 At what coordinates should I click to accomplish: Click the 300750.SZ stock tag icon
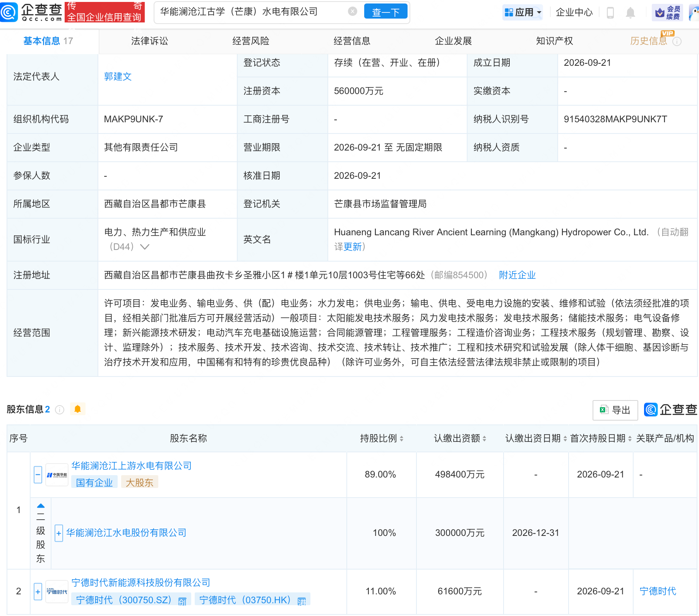(182, 601)
